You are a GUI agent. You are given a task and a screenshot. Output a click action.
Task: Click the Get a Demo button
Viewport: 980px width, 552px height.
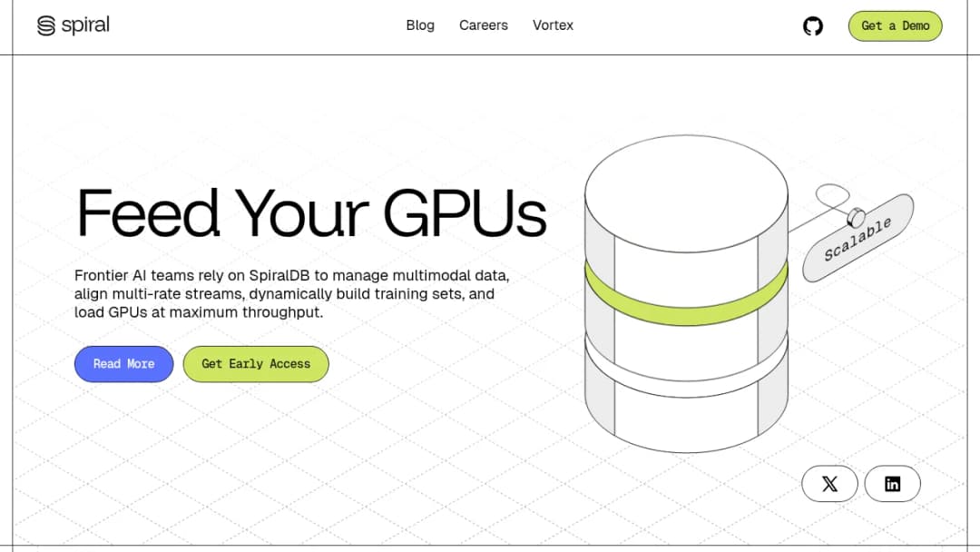click(x=895, y=26)
